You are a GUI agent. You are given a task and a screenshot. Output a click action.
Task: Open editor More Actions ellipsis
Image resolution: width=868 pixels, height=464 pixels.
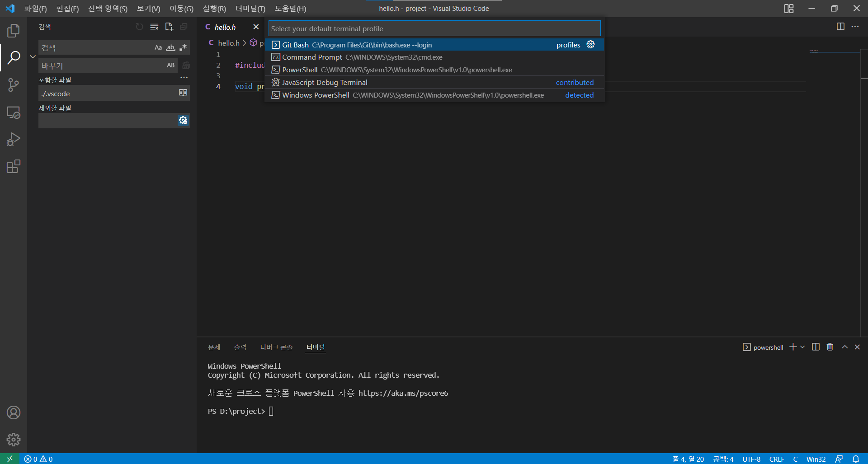855,27
